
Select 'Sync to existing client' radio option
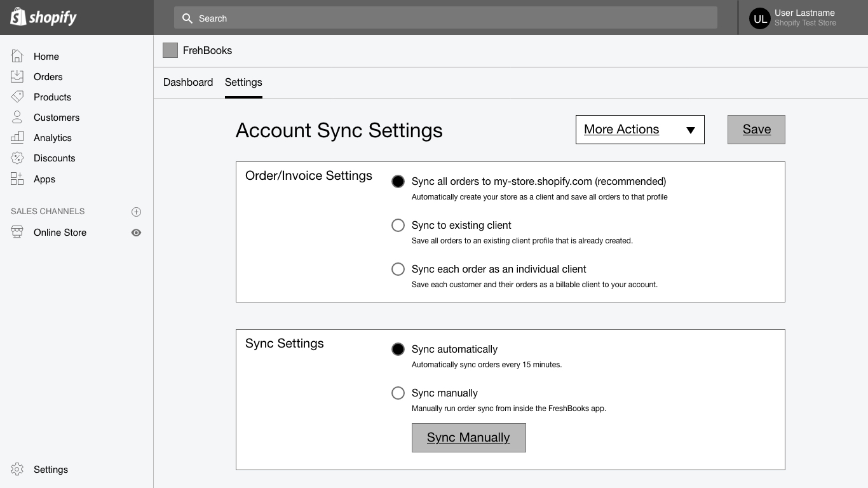398,225
